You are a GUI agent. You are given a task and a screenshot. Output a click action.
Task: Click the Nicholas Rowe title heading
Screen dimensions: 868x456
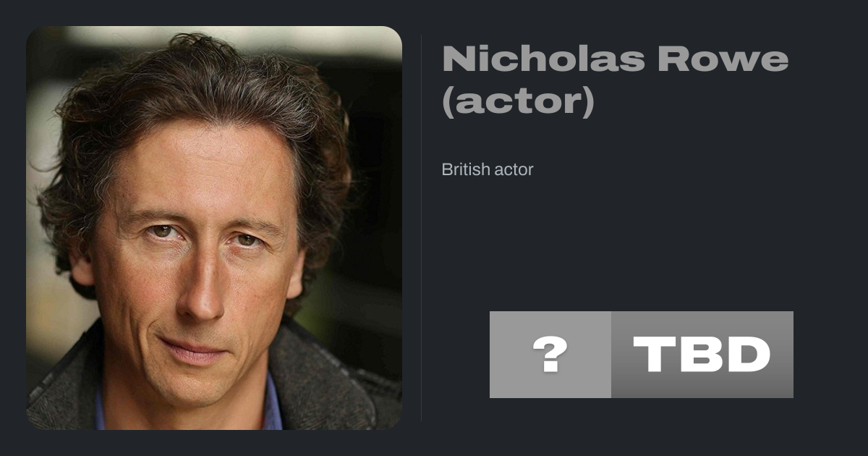pos(616,80)
